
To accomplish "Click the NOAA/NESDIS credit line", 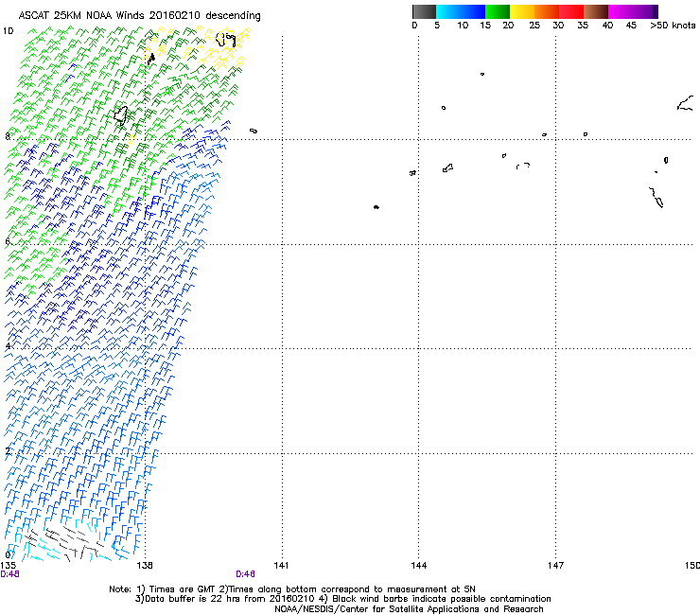I will (x=409, y=609).
